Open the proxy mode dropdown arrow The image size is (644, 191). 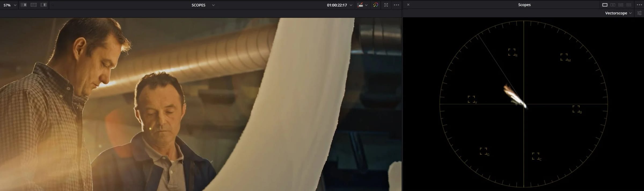[x=366, y=5]
